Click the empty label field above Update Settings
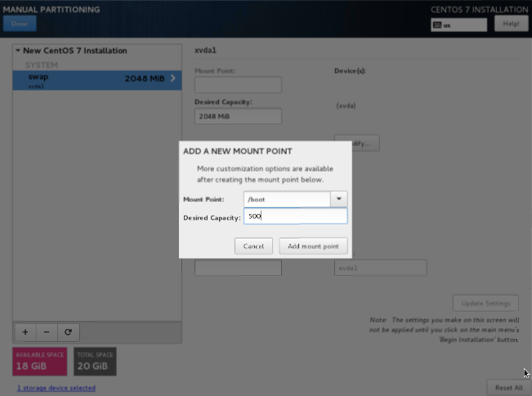Image resolution: width=532 pixels, height=396 pixels. click(238, 268)
